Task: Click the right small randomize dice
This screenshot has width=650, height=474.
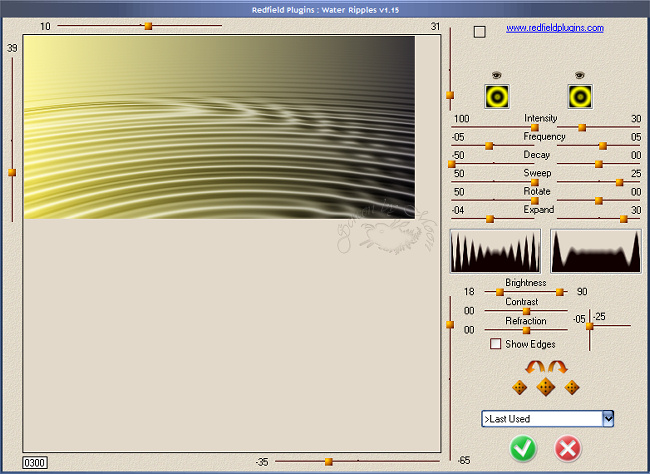Action: 571,387
